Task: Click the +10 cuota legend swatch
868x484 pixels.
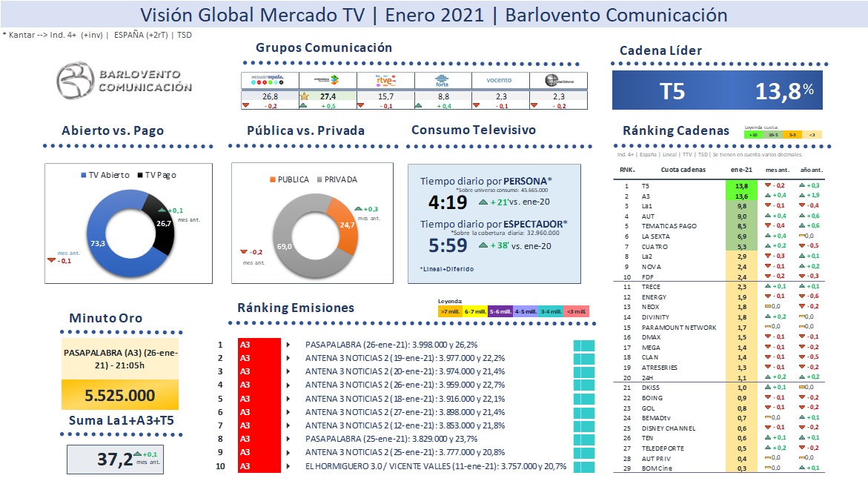Action: coord(753,135)
